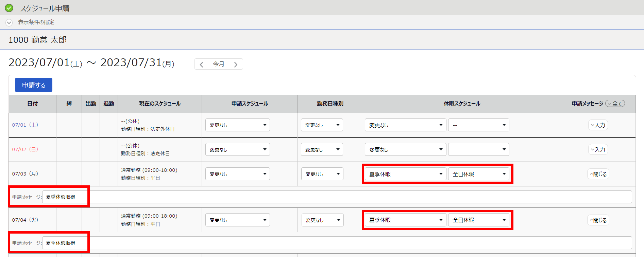Expand all messages with 全て button

[x=615, y=104]
